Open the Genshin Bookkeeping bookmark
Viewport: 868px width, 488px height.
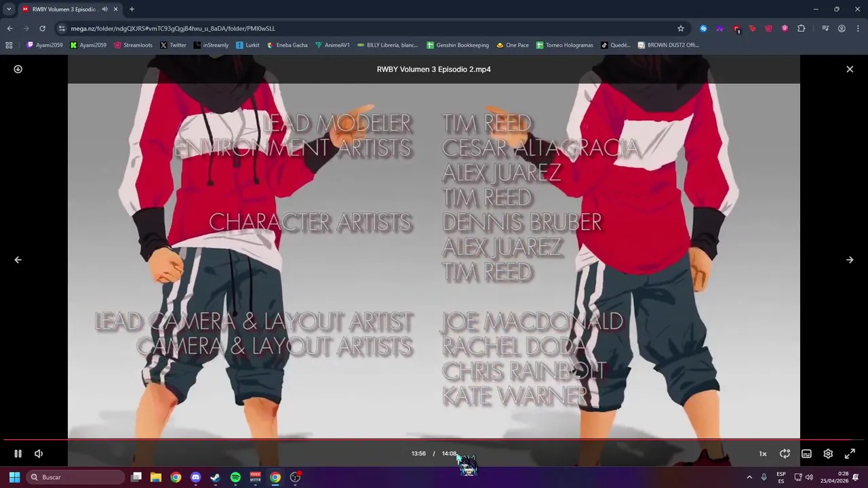(x=458, y=45)
